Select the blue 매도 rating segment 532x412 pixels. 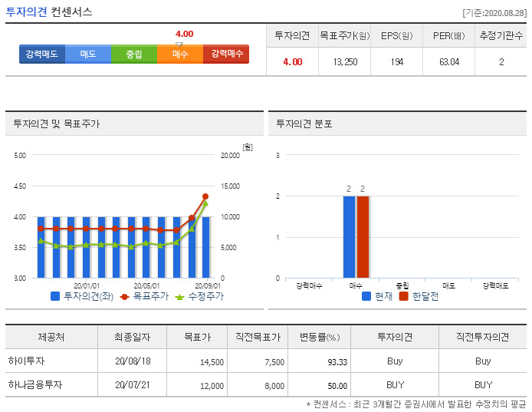[x=88, y=54]
